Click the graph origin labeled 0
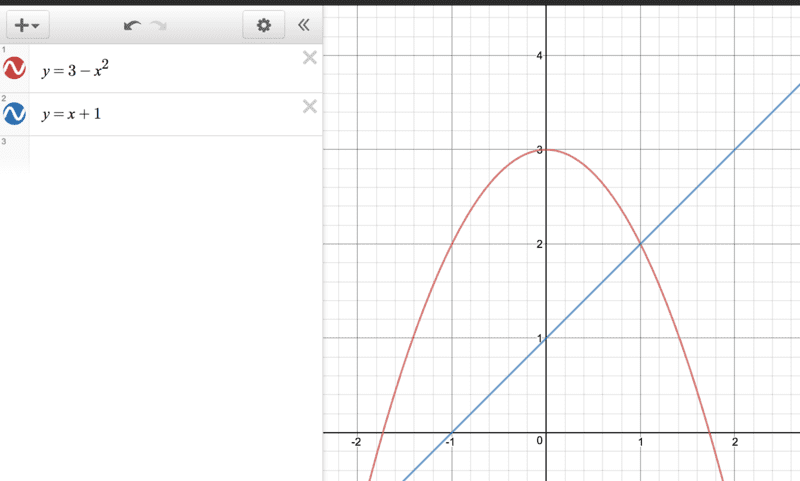Image resolution: width=800 pixels, height=481 pixels. (x=546, y=433)
